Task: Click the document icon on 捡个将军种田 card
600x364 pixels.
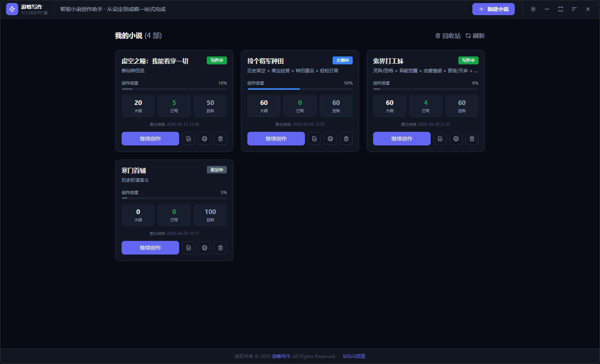Action: 314,139
